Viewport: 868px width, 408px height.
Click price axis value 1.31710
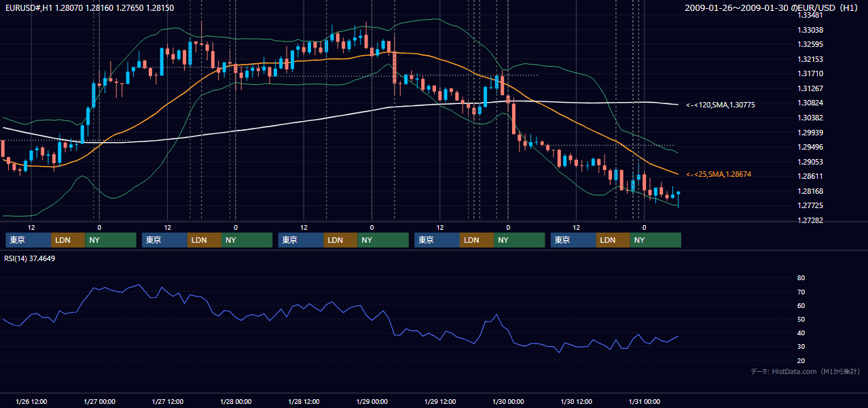point(810,73)
